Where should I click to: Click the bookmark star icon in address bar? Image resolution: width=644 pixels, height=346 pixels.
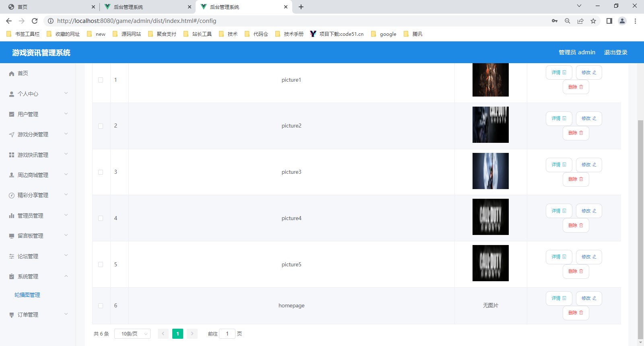(x=593, y=21)
